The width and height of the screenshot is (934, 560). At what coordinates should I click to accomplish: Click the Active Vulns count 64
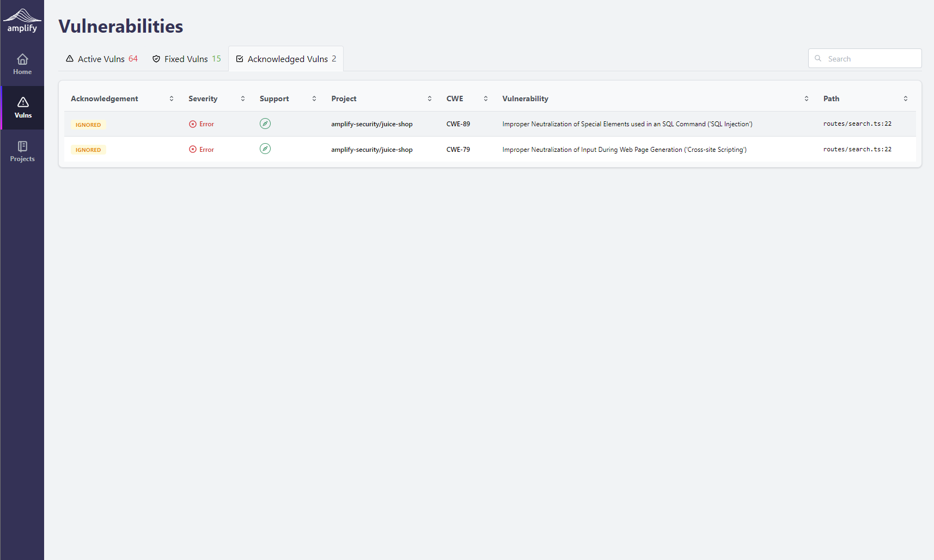133,59
